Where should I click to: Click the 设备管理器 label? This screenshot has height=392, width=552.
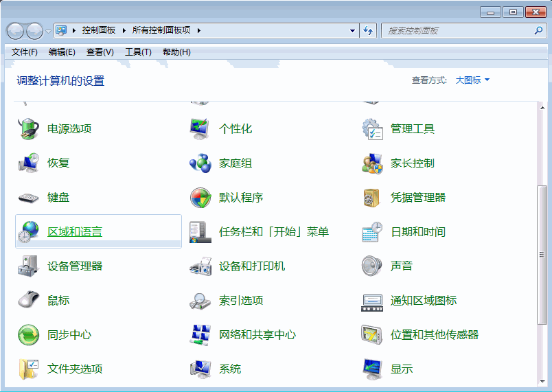(x=75, y=266)
